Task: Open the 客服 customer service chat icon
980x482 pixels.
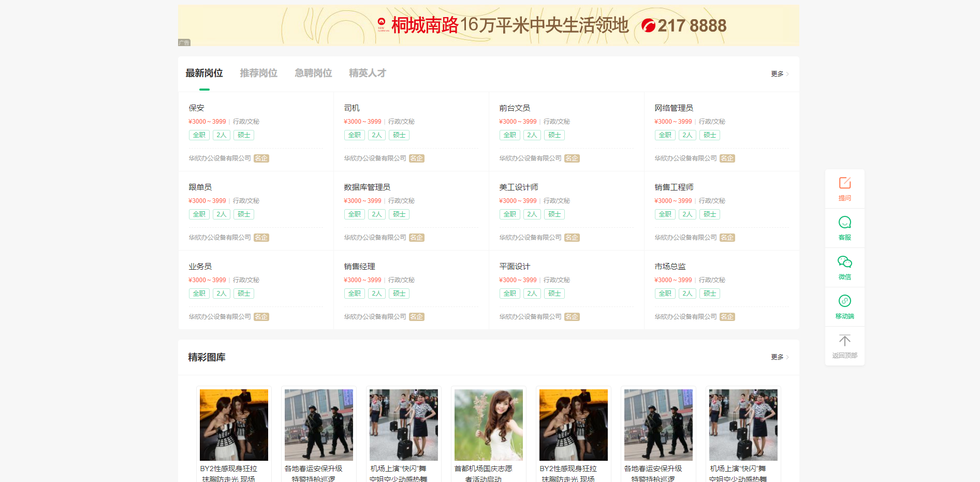Action: pos(844,223)
